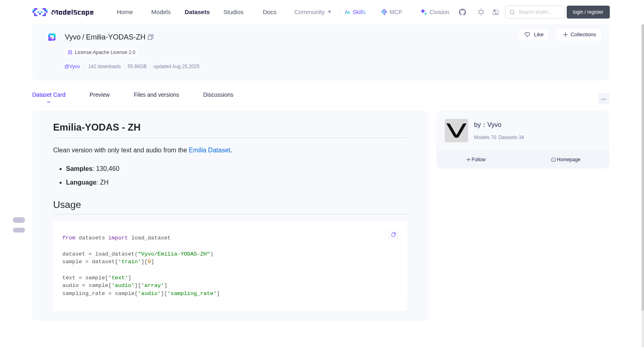Image resolution: width=644 pixels, height=347 pixels.
Task: Click Vyvo in the dataset title
Action: coord(72,37)
